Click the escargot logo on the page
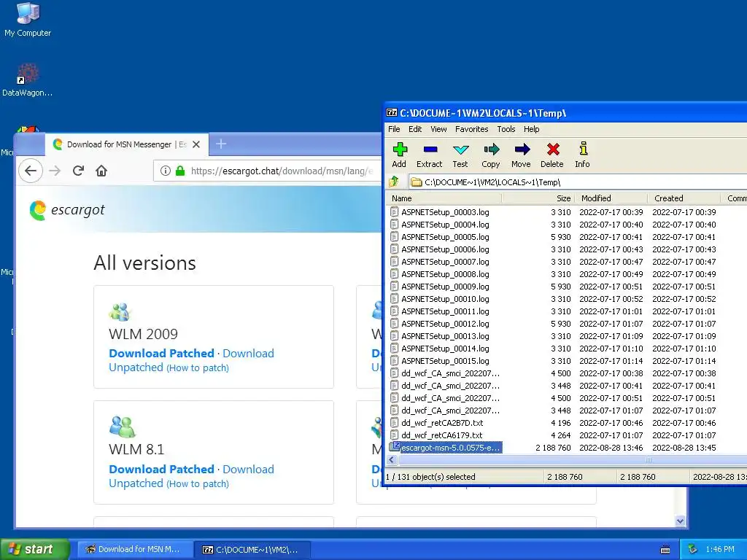The image size is (747, 560). coord(67,210)
